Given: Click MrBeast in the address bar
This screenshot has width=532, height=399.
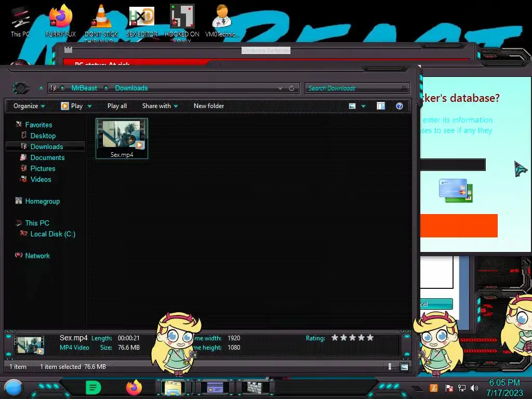Looking at the screenshot, I should (84, 88).
